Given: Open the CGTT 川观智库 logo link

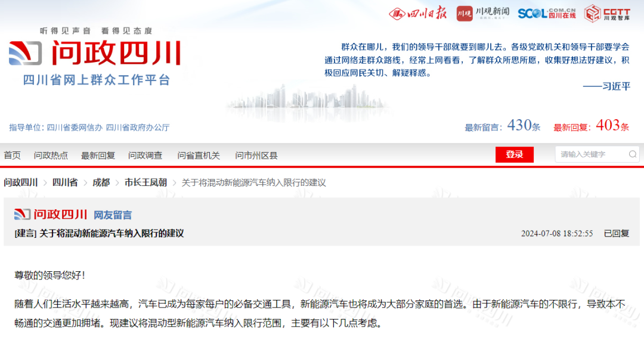Looking at the screenshot, I should [607, 13].
